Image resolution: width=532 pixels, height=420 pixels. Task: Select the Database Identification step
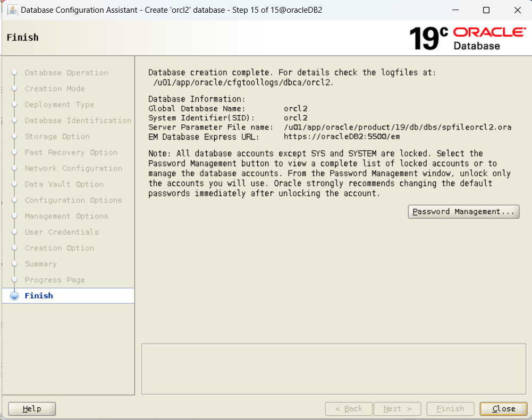pos(78,121)
